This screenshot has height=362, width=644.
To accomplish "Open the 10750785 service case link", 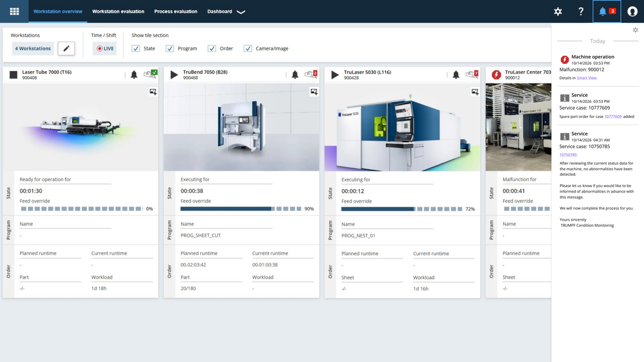I will (568, 155).
